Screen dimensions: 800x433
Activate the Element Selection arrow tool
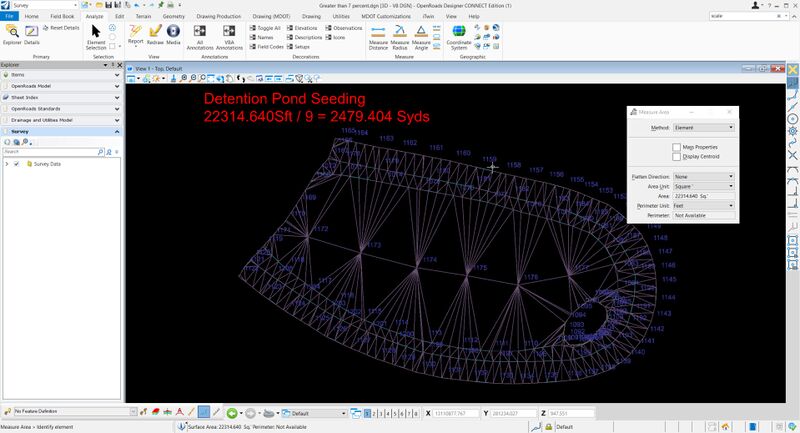pyautogui.click(x=96, y=37)
